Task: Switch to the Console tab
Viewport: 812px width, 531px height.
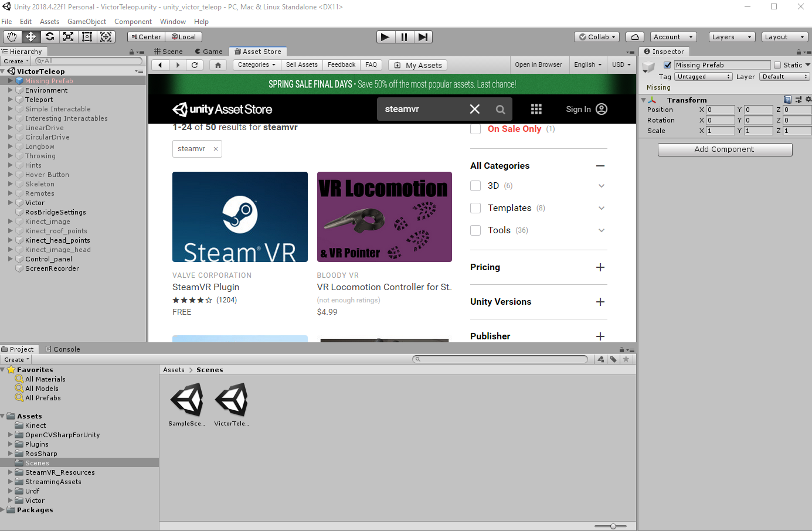Action: tap(63, 349)
